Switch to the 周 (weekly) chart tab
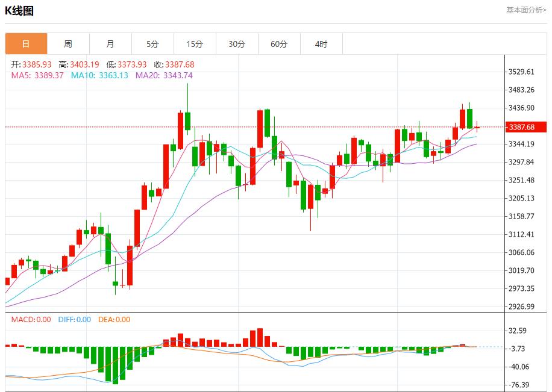The width and height of the screenshot is (552, 392). click(x=68, y=44)
